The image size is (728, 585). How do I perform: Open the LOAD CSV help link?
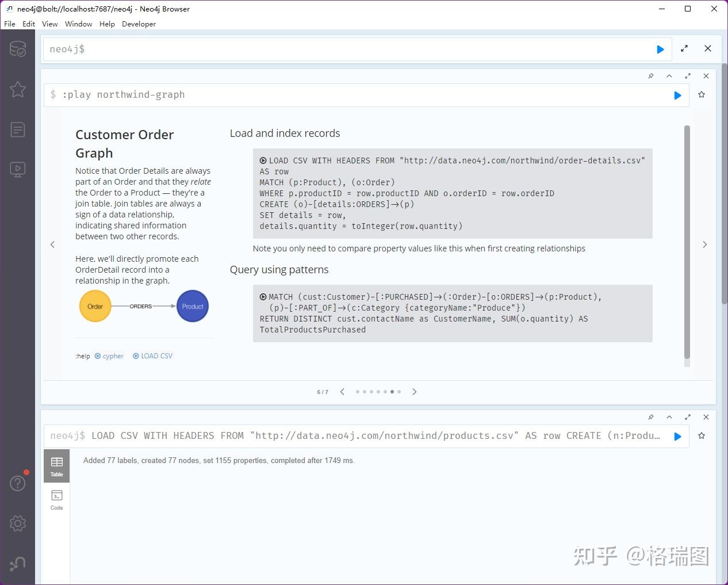click(153, 356)
